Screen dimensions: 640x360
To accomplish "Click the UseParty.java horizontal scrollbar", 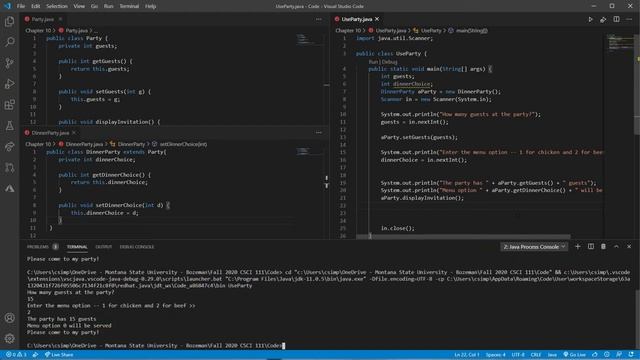I will [463, 236].
